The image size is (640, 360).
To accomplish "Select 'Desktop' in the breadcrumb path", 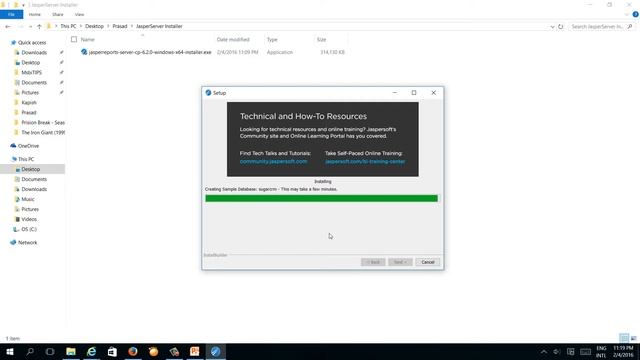I will click(x=94, y=26).
